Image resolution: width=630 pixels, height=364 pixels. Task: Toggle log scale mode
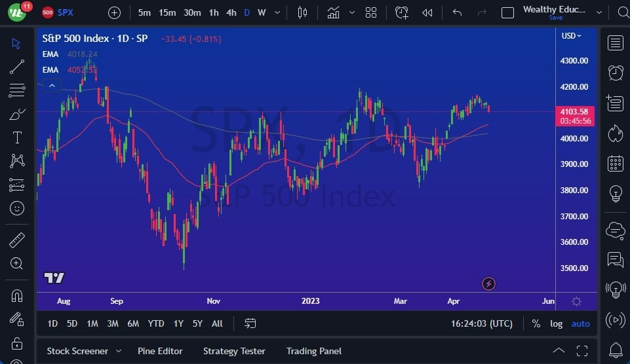556,324
